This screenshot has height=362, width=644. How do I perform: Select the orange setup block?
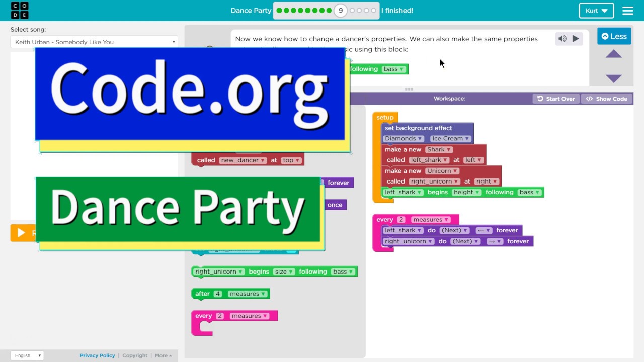(x=385, y=117)
